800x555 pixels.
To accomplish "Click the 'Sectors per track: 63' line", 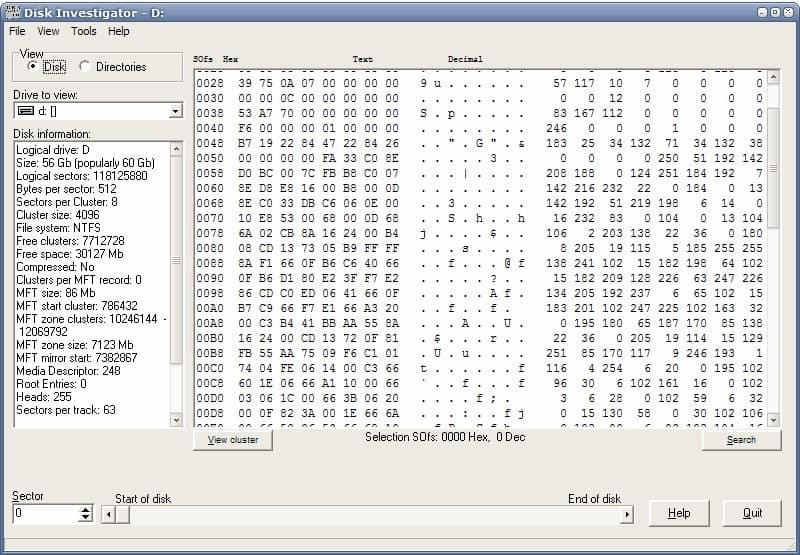I will coord(66,410).
